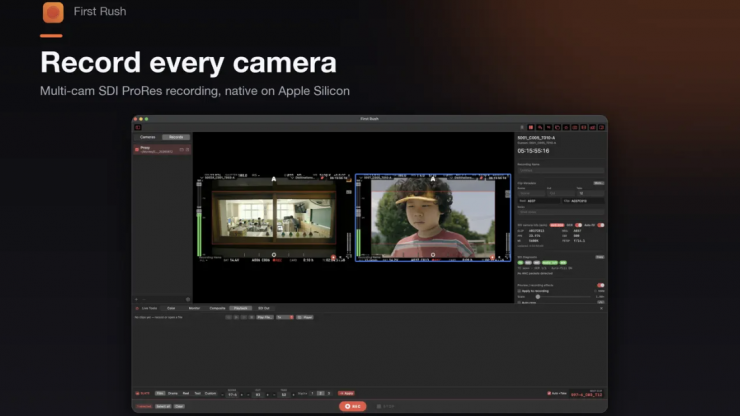740x416 pixels.
Task: Open the Destinations dropdown on left camera view
Action: pyautogui.click(x=304, y=178)
